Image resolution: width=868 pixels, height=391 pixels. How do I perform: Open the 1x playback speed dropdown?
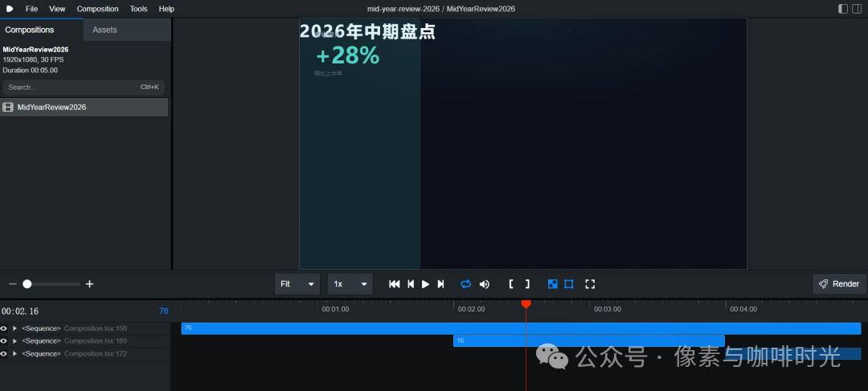coord(350,284)
